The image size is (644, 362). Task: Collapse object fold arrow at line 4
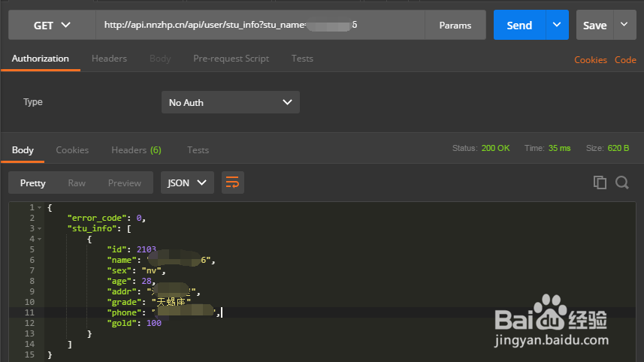point(39,239)
